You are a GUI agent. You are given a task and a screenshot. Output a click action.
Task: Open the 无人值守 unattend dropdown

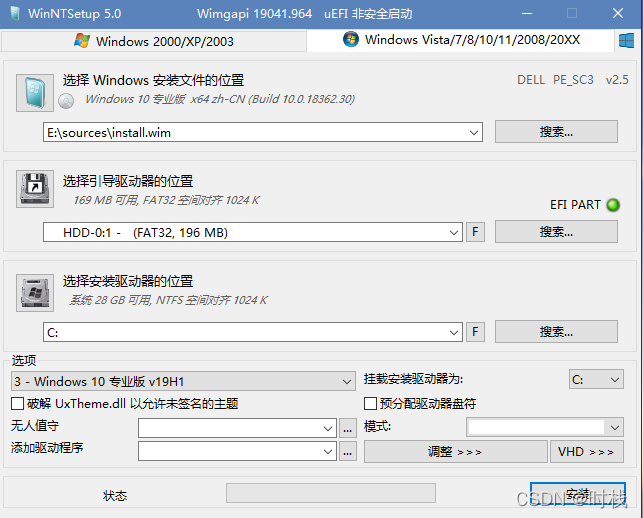(328, 429)
